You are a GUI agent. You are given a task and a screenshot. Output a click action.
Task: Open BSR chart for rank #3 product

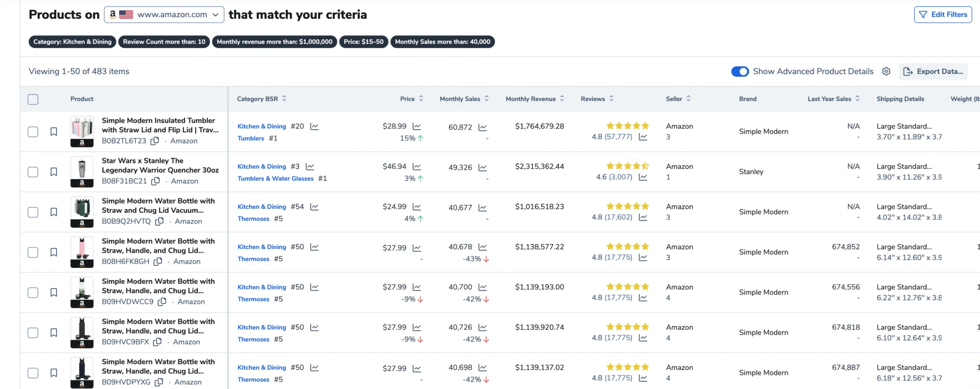tap(310, 167)
